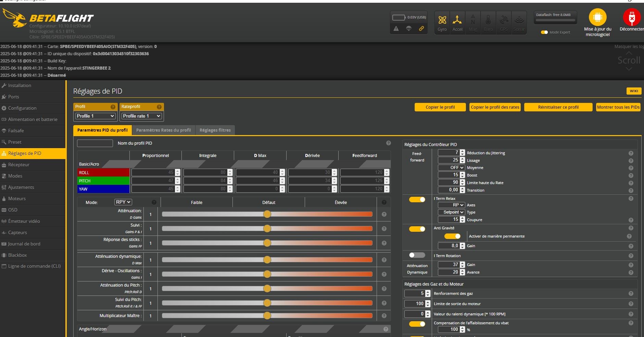
Task: Open the RPY mode dropdown
Action: (123, 202)
